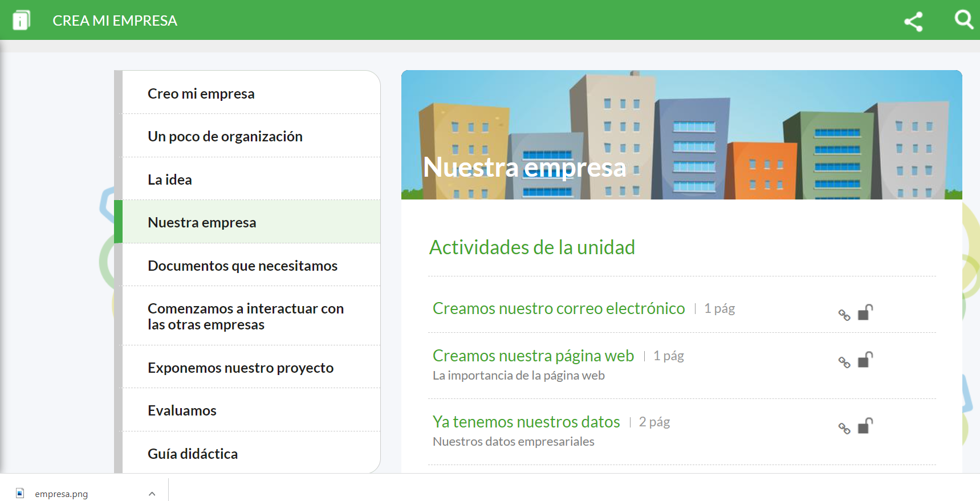The width and height of the screenshot is (980, 501).
Task: Toggle lock icon for Creamos nuestro correo electrónico
Action: coord(865,312)
